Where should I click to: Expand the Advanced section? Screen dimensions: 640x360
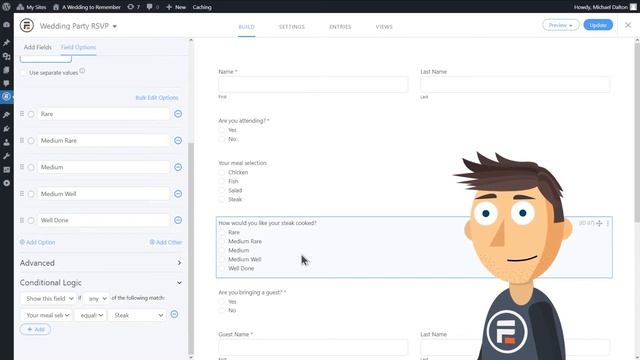pyautogui.click(x=101, y=263)
